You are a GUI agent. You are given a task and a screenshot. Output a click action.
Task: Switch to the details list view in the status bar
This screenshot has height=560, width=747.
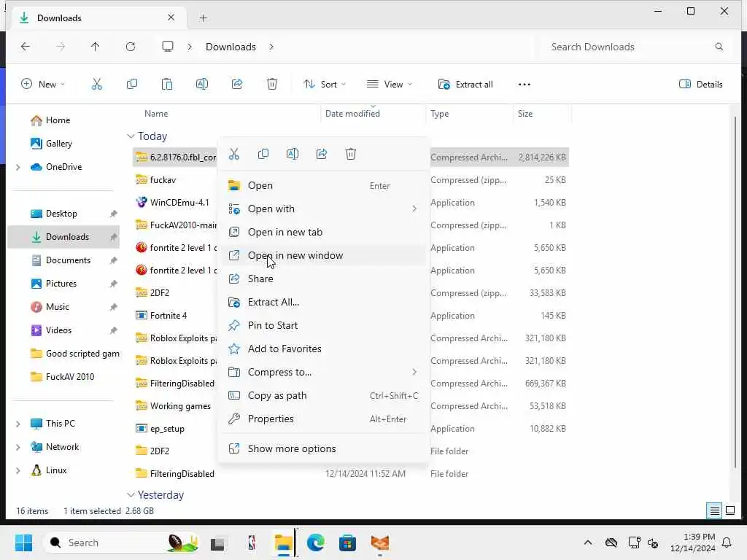tap(715, 511)
